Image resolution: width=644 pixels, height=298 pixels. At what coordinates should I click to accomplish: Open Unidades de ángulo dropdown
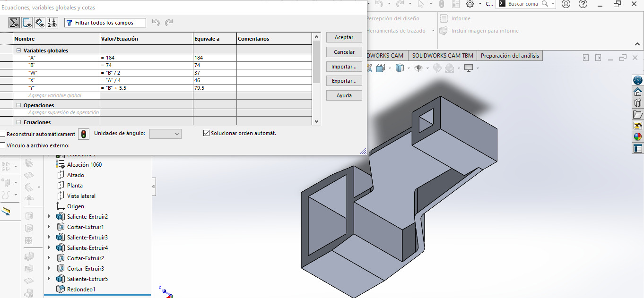pos(165,134)
